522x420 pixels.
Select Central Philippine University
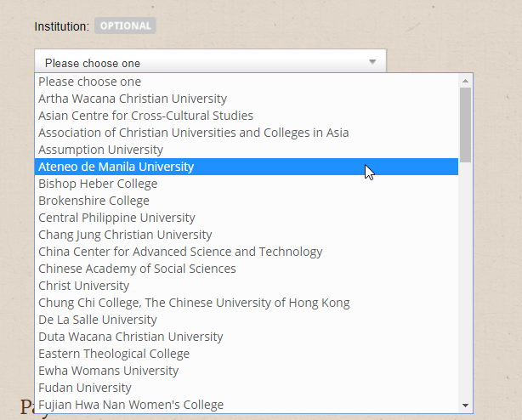pos(116,218)
